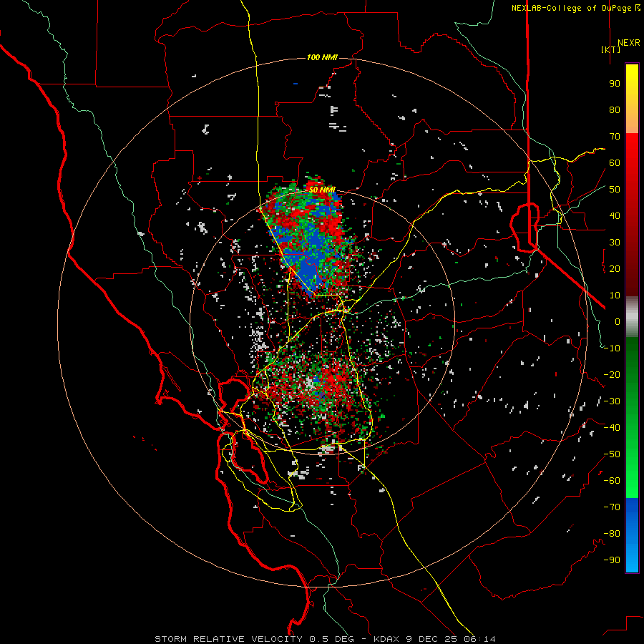Click the NEXLAB-College of DuPage credit text

(x=575, y=8)
